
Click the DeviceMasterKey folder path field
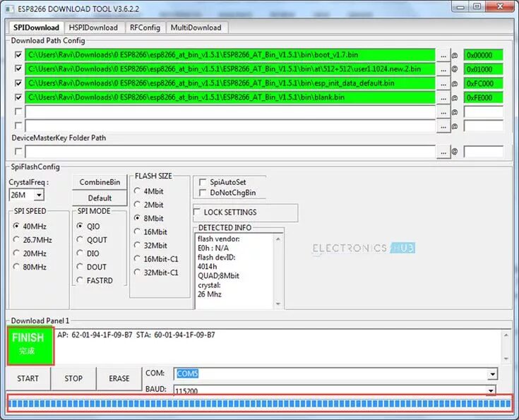click(230, 152)
